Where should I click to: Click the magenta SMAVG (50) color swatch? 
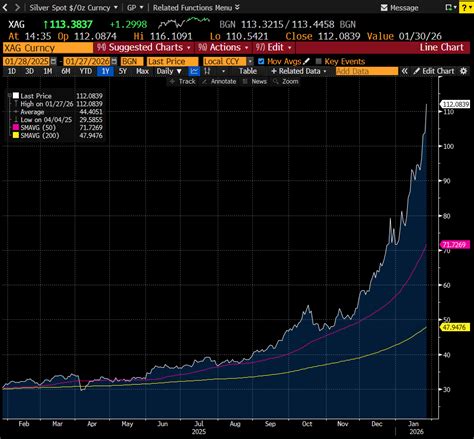(16, 127)
